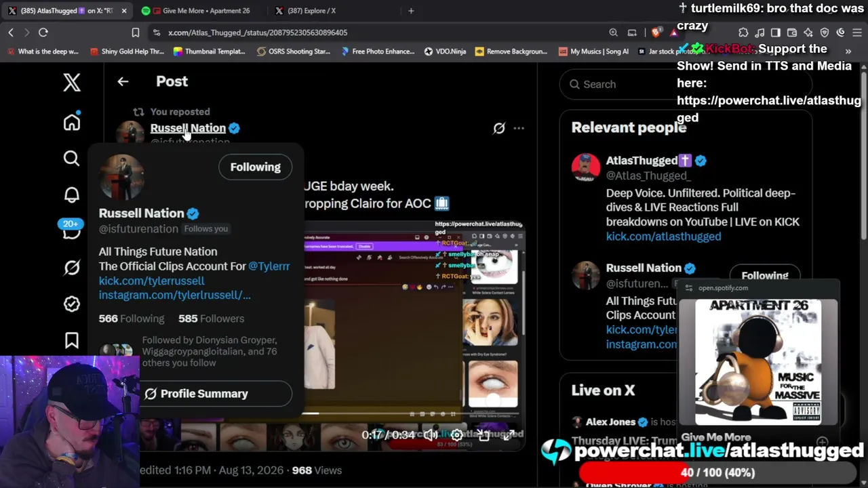Go back from the Post view
Image resolution: width=868 pixels, height=488 pixels.
pyautogui.click(x=123, y=81)
